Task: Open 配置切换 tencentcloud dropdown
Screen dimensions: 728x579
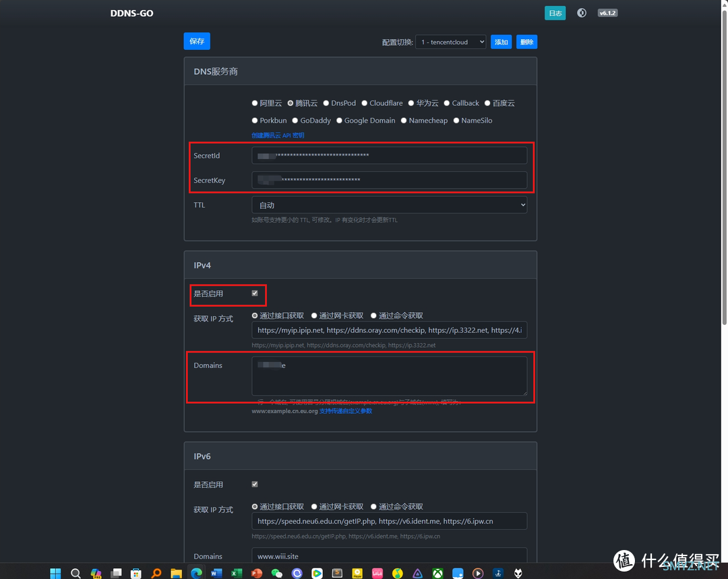Action: click(x=451, y=42)
